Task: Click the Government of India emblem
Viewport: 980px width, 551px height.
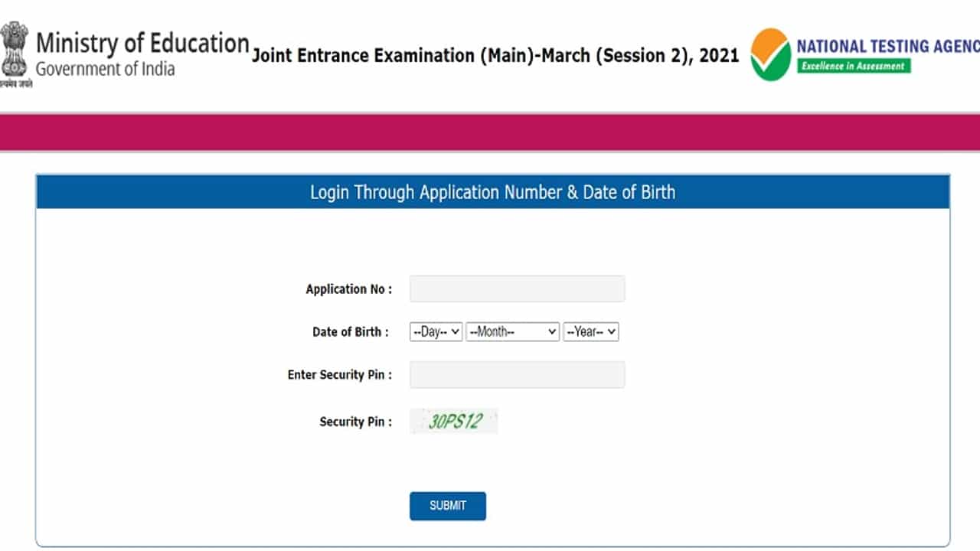Action: coord(14,52)
